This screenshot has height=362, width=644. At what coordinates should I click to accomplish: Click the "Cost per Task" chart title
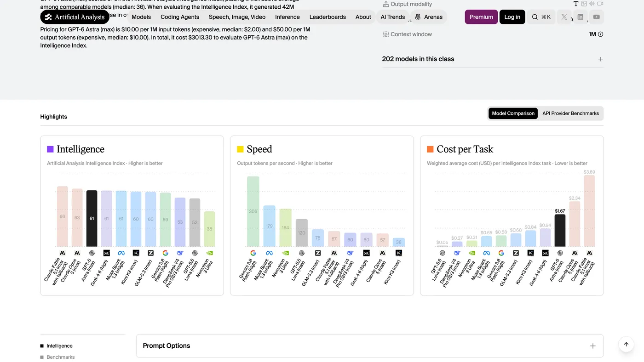tap(465, 149)
